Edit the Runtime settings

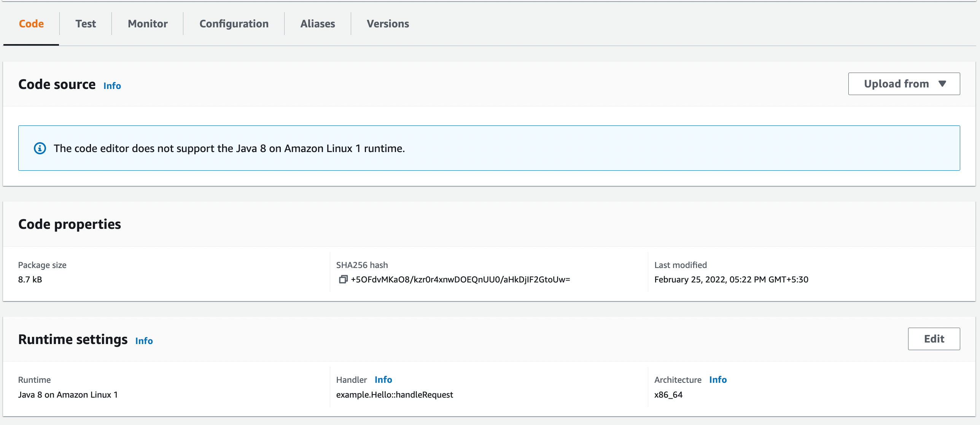coord(934,339)
